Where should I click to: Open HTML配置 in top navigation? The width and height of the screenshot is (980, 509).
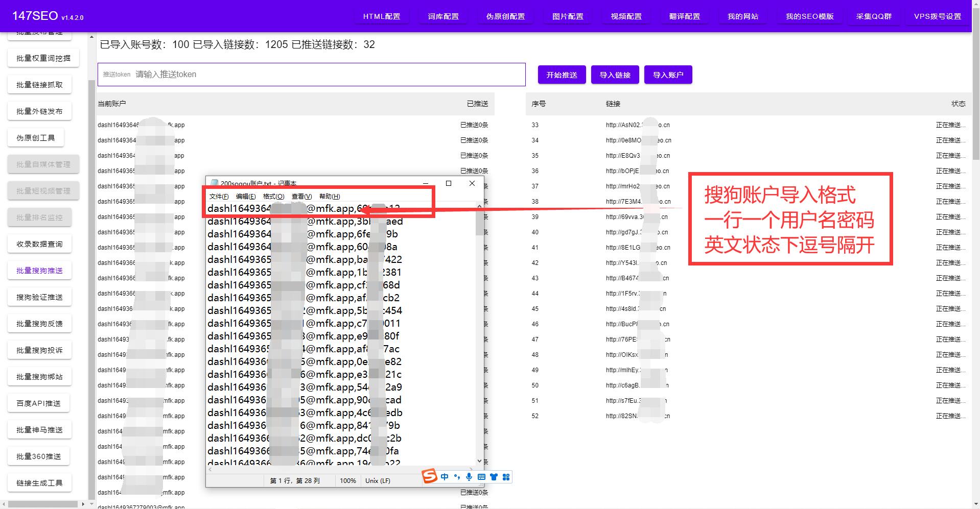(x=382, y=16)
